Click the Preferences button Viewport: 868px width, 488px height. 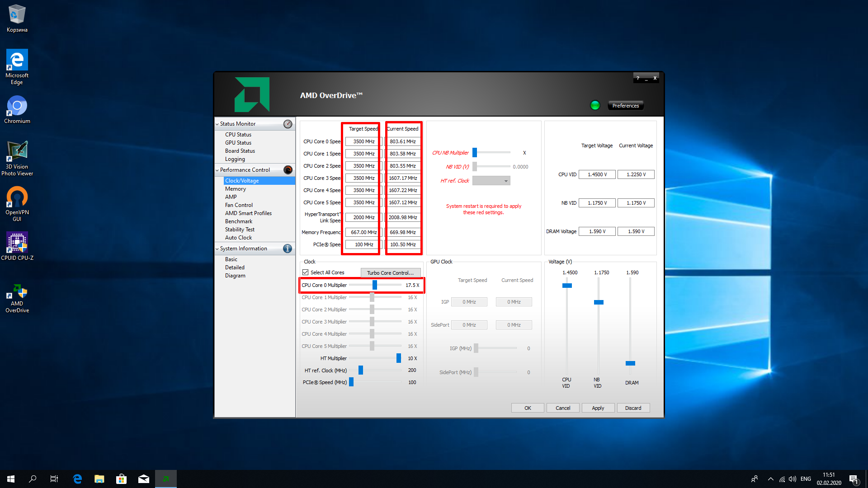point(625,106)
